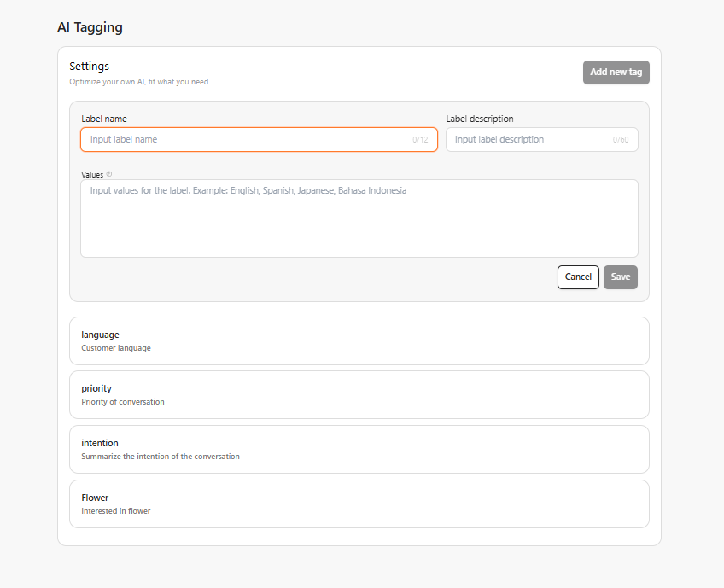Click the 0/12 character counter
Screen dimensions: 724x588
pyautogui.click(x=420, y=140)
